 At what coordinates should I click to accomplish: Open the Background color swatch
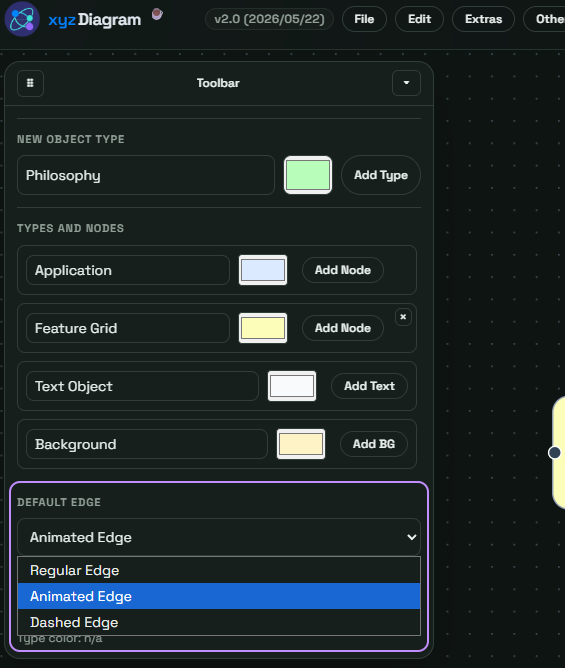click(301, 444)
